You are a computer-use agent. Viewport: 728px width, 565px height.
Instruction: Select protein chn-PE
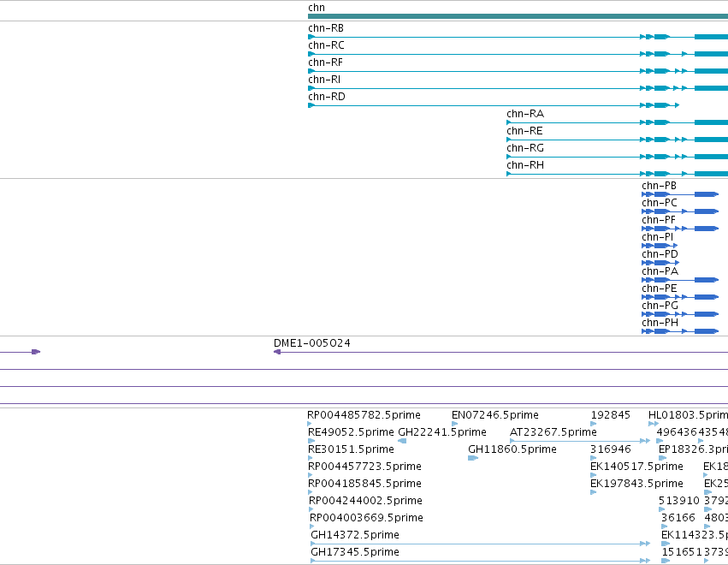pyautogui.click(x=660, y=288)
